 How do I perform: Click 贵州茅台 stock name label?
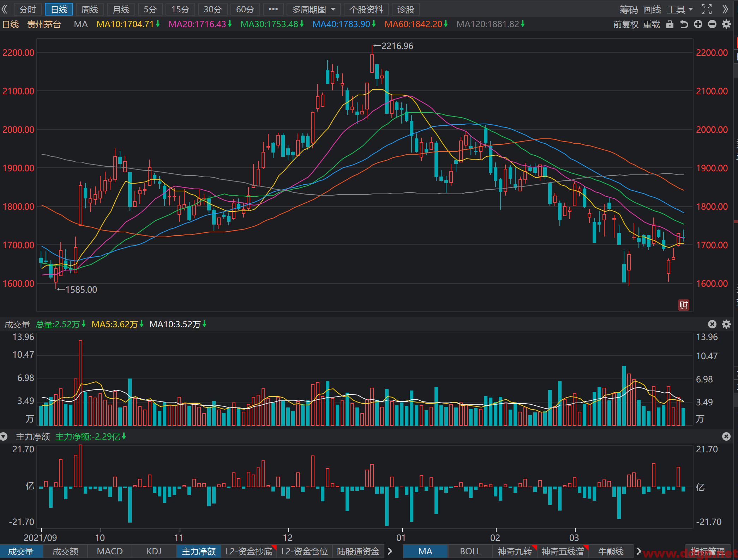(x=44, y=24)
